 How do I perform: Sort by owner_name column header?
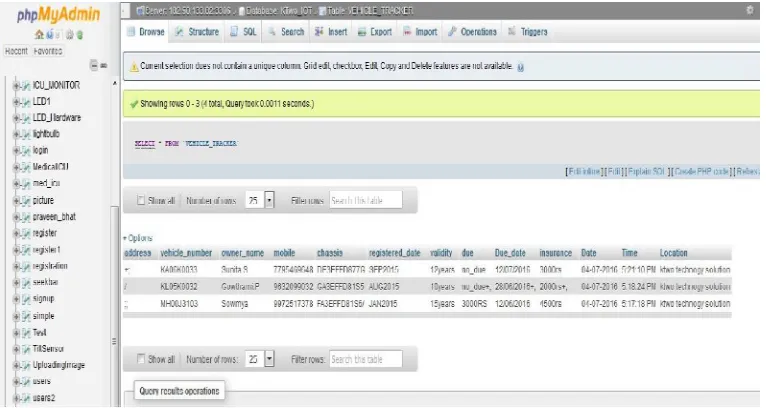pyautogui.click(x=242, y=253)
